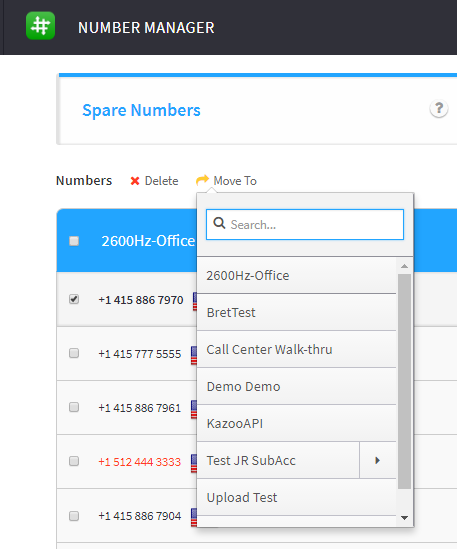457x549 pixels.
Task: Click the Spare Numbers heading link
Action: (x=141, y=110)
